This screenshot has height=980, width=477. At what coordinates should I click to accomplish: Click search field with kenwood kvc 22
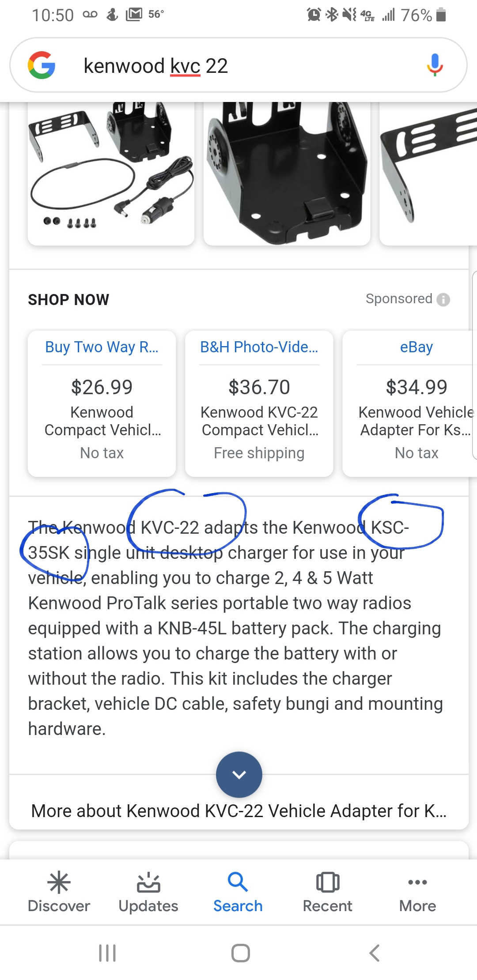238,66
